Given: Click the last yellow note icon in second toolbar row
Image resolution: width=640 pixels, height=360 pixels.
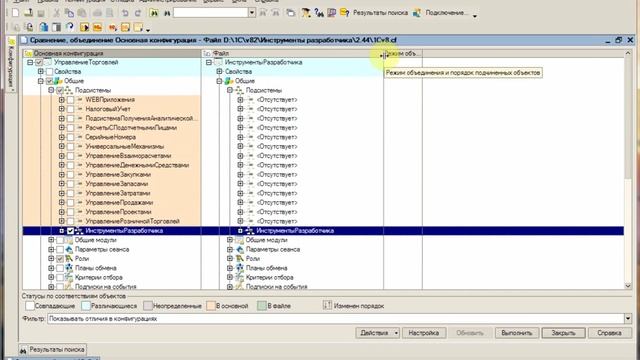Looking at the screenshot, I should click(138, 27).
